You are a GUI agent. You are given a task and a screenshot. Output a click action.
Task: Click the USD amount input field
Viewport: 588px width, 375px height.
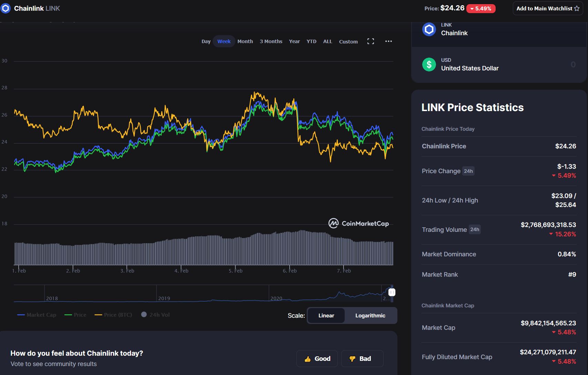[551, 65]
